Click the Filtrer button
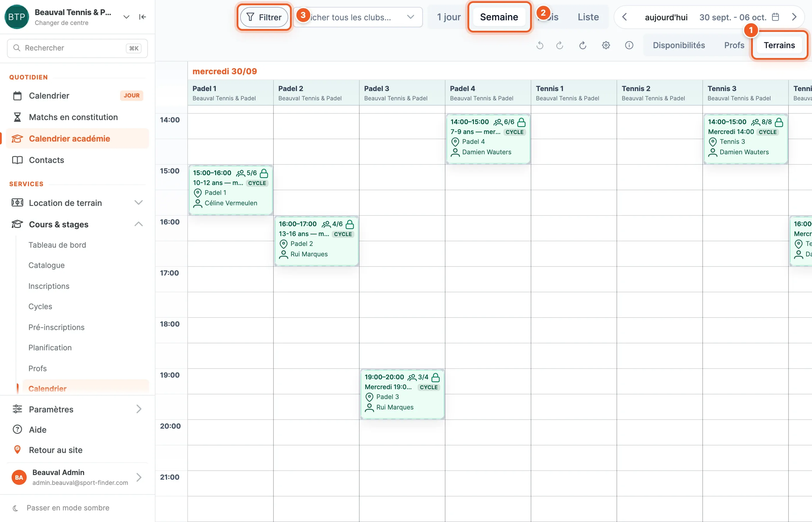 tap(264, 17)
